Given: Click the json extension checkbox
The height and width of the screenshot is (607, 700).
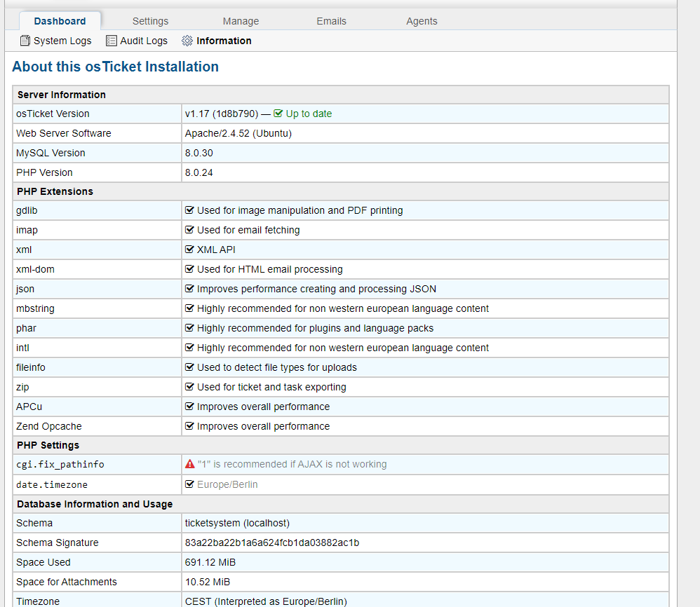Looking at the screenshot, I should pyautogui.click(x=189, y=289).
